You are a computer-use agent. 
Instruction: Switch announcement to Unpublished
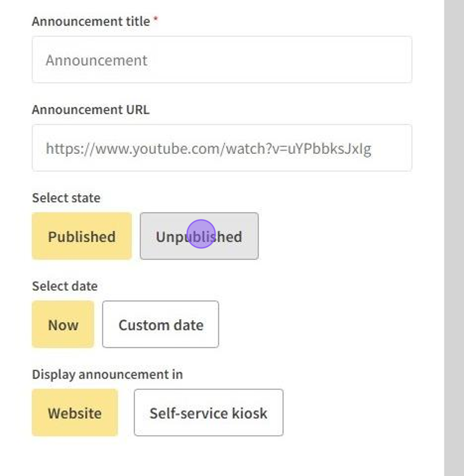199,236
